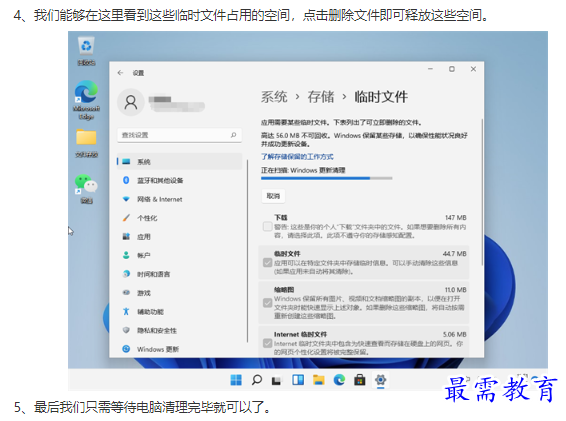Open taskbar Search
The height and width of the screenshot is (421, 566).
257,380
